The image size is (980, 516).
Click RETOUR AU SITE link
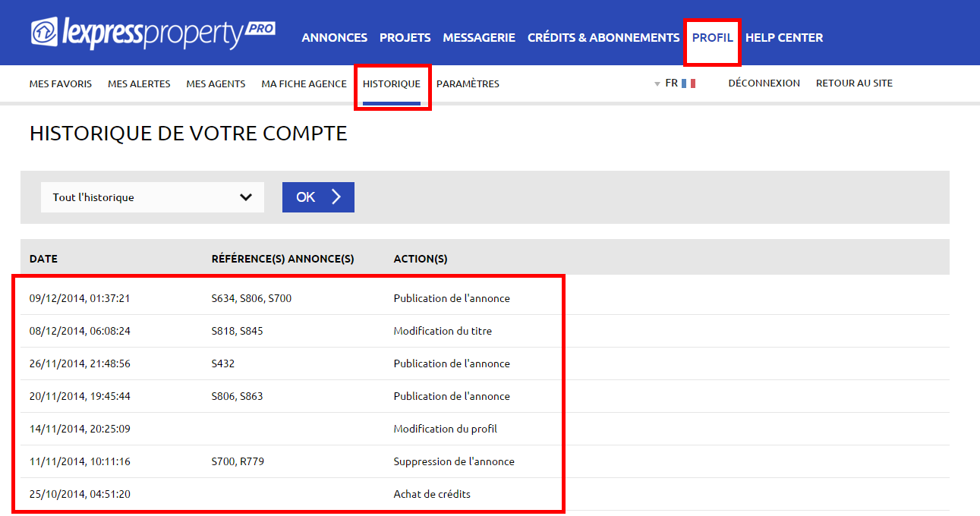[854, 83]
